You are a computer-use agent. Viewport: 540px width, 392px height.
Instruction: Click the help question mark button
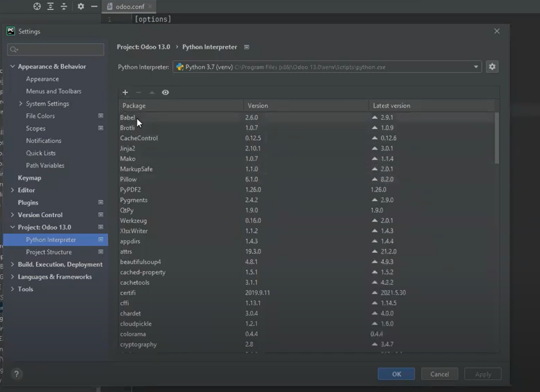tap(16, 374)
